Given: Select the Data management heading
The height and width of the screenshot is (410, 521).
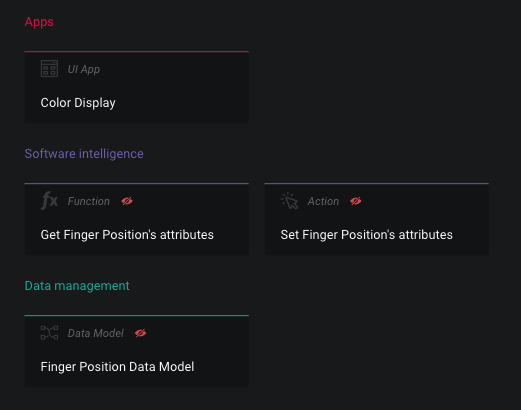Looking at the screenshot, I should click(x=77, y=286).
